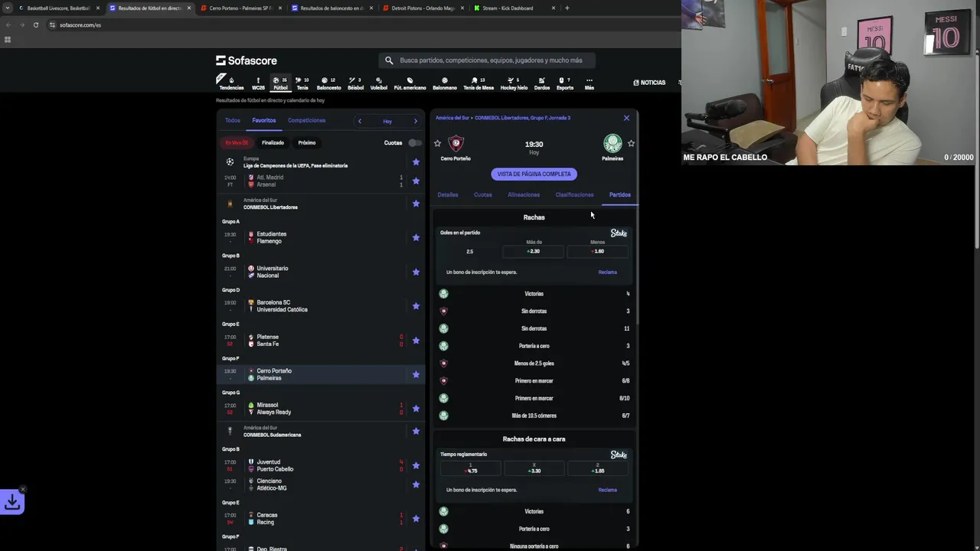This screenshot has height=551, width=980.
Task: Filter matches by En Vivo
Action: [237, 142]
